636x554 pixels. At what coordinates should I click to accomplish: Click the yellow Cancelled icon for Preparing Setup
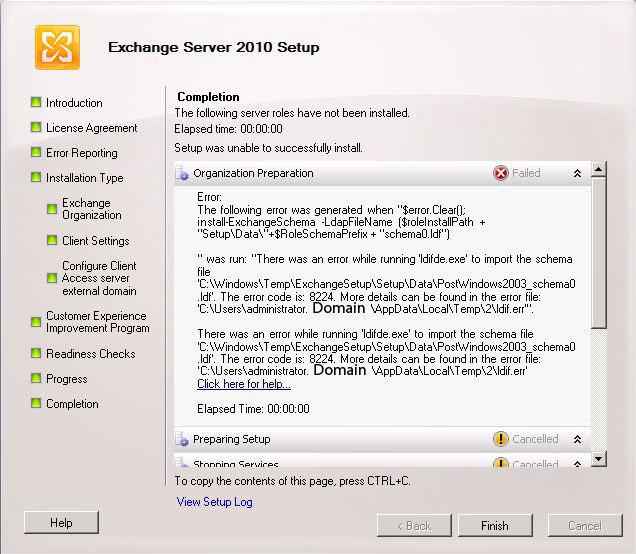[501, 439]
